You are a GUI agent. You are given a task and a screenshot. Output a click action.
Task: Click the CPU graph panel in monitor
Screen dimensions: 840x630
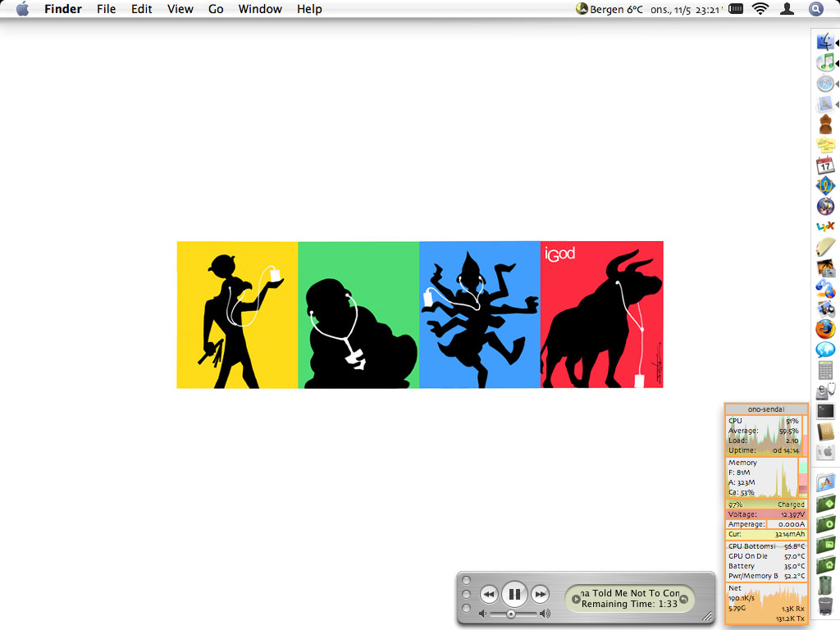[x=766, y=436]
